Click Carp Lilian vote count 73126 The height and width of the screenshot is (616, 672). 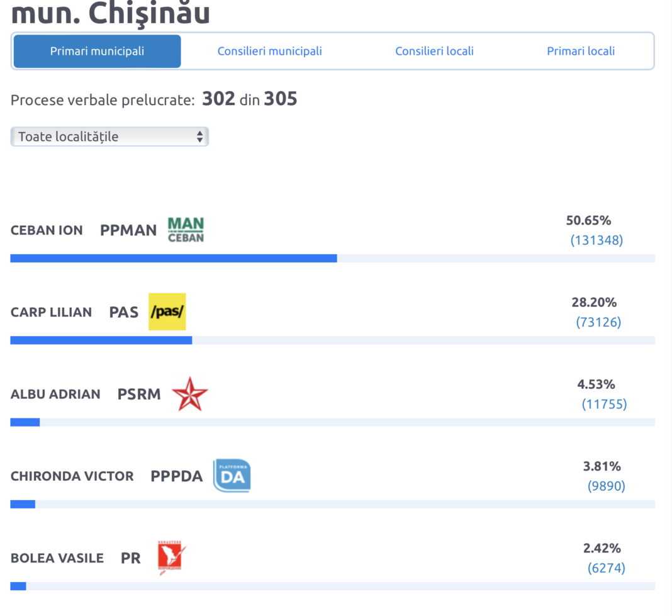coord(598,322)
